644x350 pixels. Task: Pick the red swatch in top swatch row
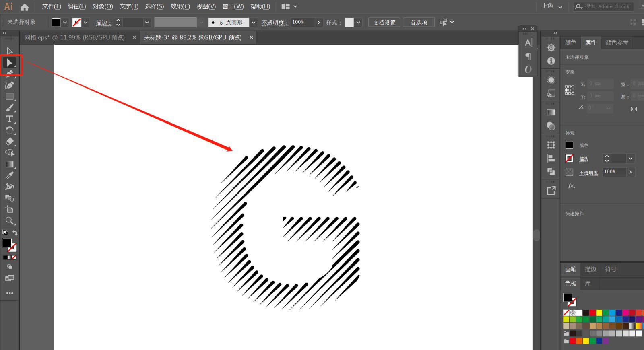[592, 313]
